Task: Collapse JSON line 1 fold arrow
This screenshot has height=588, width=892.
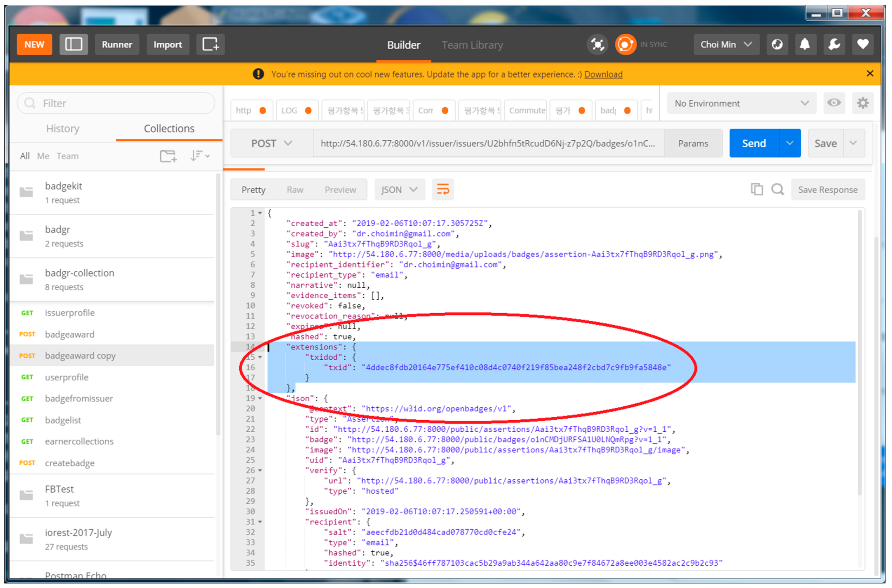Action: click(x=260, y=213)
